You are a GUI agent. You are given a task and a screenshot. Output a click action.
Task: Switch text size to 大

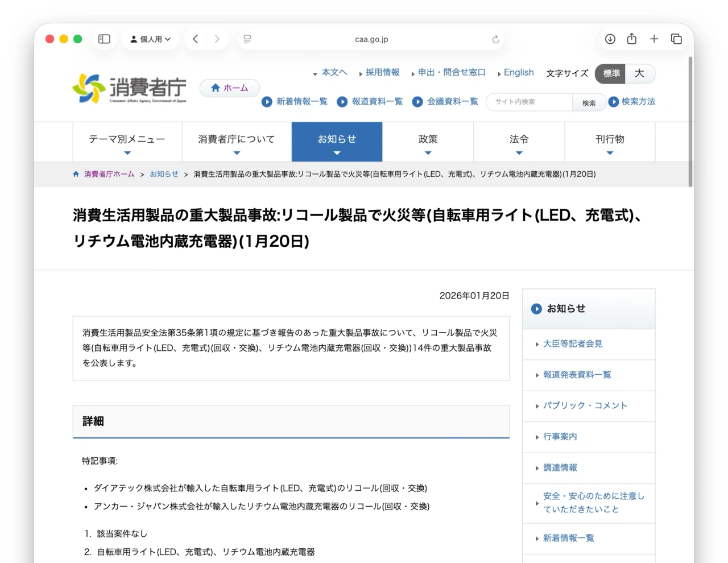coord(640,74)
